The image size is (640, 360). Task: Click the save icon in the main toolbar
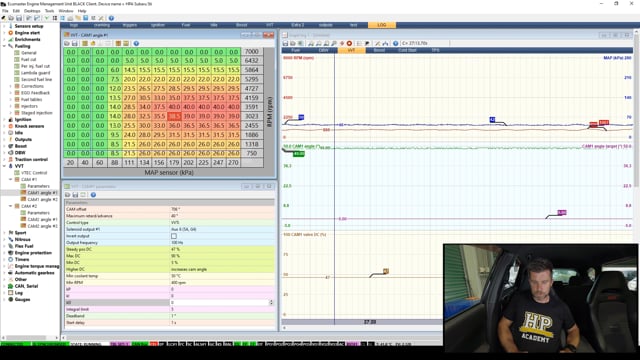19,18
